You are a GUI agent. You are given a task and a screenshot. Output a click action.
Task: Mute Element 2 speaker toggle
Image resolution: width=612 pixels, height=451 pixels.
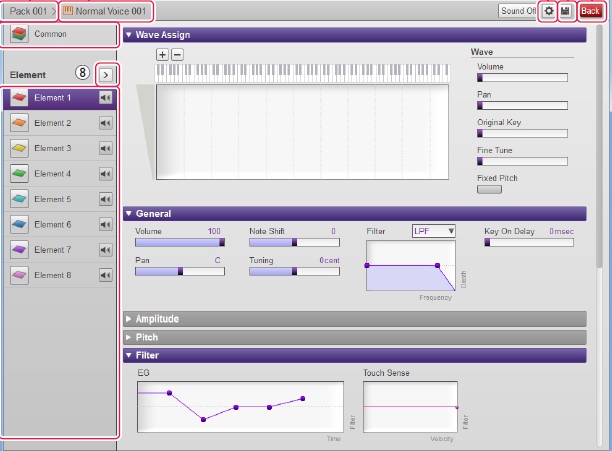105,123
